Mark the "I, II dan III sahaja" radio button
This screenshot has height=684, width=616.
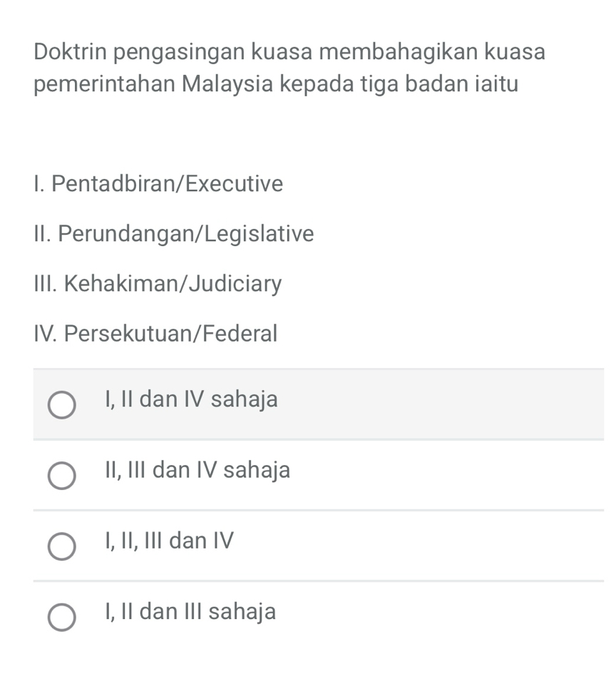(x=62, y=617)
